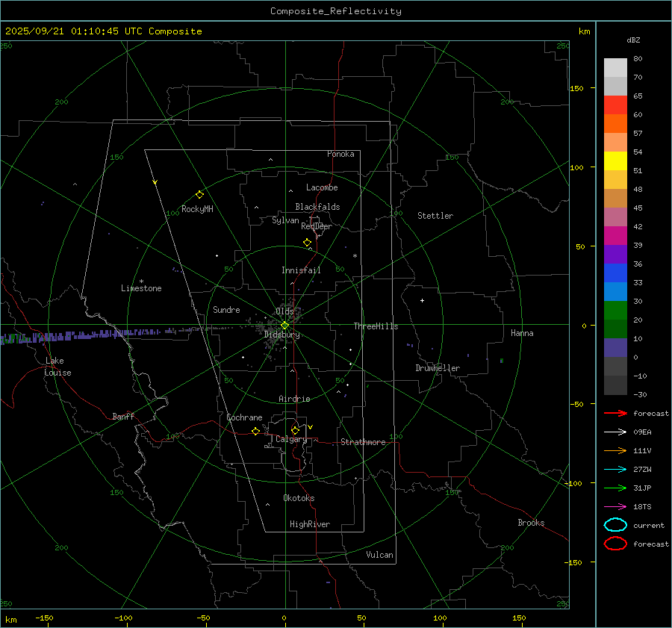Click the Drumheller town label
The width and height of the screenshot is (672, 628).
tap(438, 368)
